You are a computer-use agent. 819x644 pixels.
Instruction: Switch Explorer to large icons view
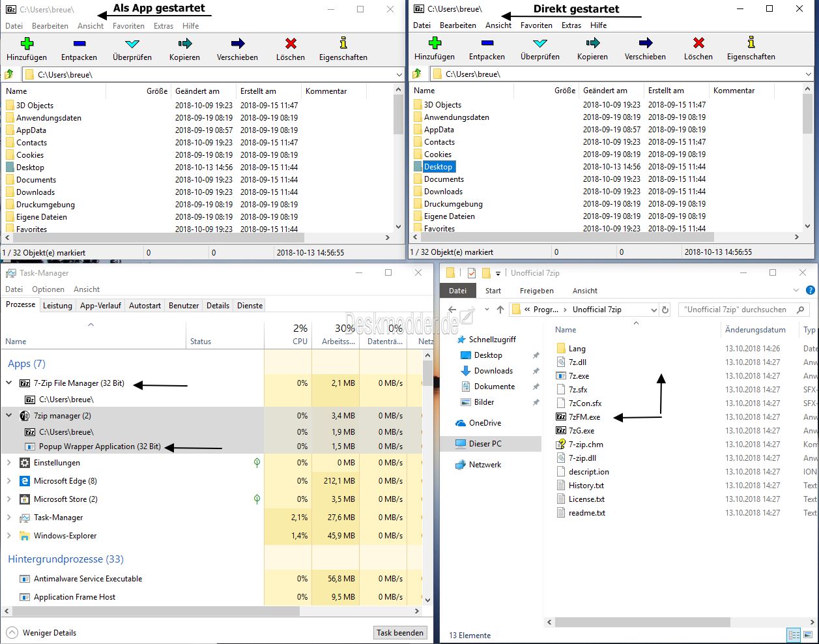pyautogui.click(x=807, y=635)
